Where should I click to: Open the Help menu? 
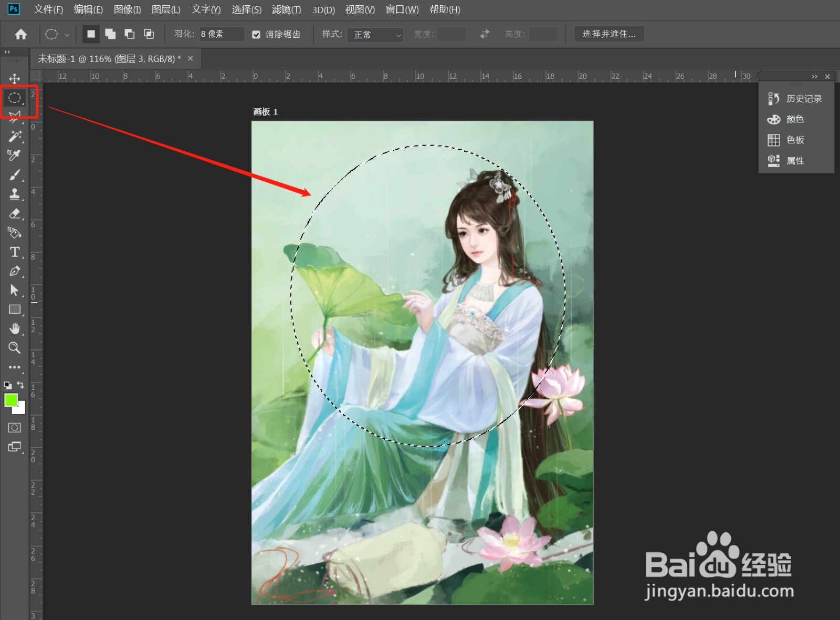pyautogui.click(x=445, y=9)
